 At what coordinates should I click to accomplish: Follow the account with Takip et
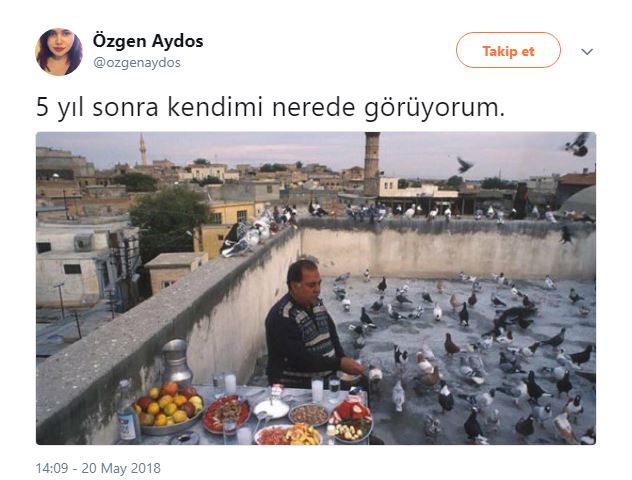click(x=508, y=50)
